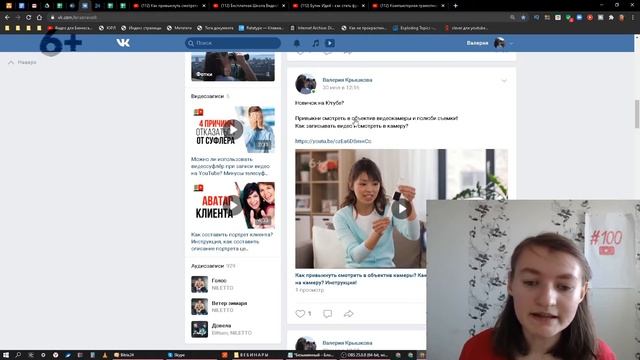640x360 pixels.
Task: Open the 'Аудиозаписи' section header
Action: click(x=207, y=266)
